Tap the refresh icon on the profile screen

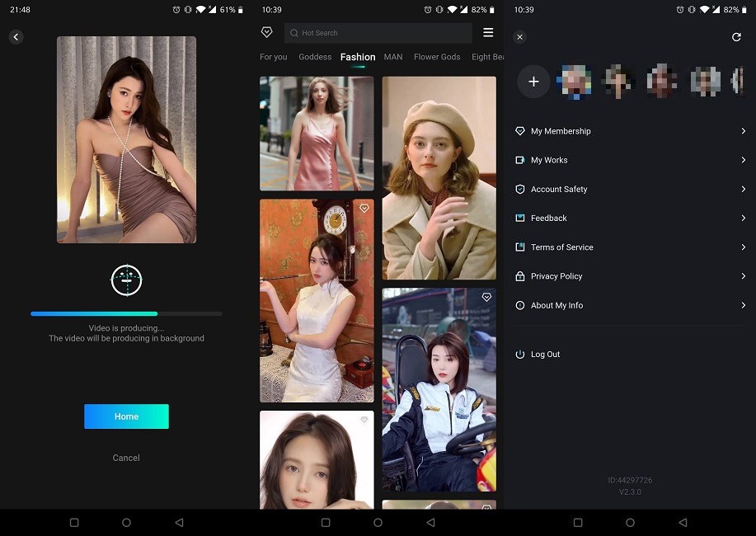[x=736, y=36]
